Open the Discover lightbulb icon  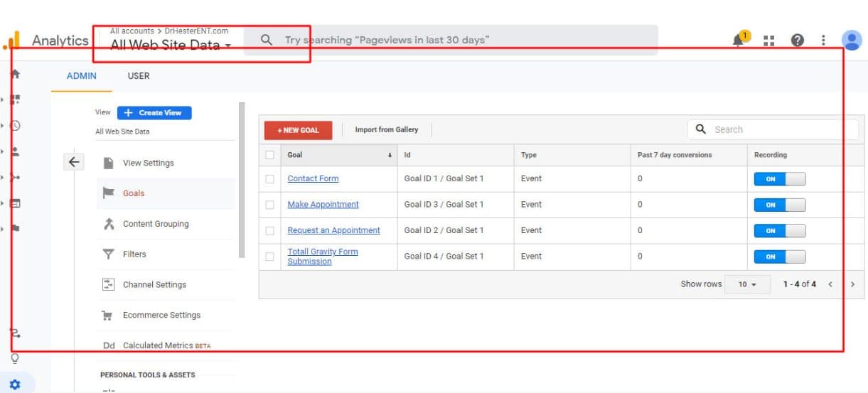15,357
